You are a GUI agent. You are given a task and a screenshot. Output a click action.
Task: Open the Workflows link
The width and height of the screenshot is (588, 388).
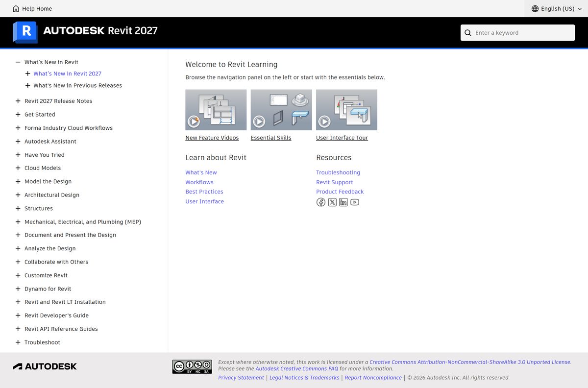click(199, 182)
